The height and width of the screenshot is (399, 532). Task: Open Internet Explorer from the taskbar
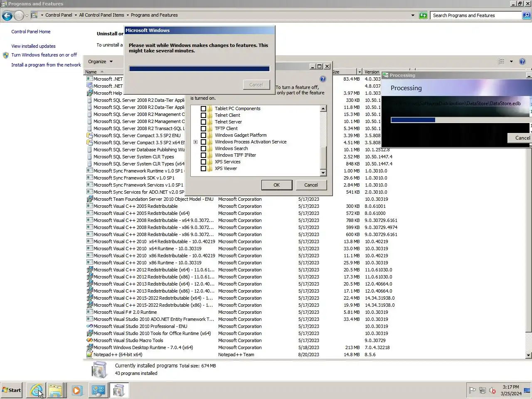point(36,390)
